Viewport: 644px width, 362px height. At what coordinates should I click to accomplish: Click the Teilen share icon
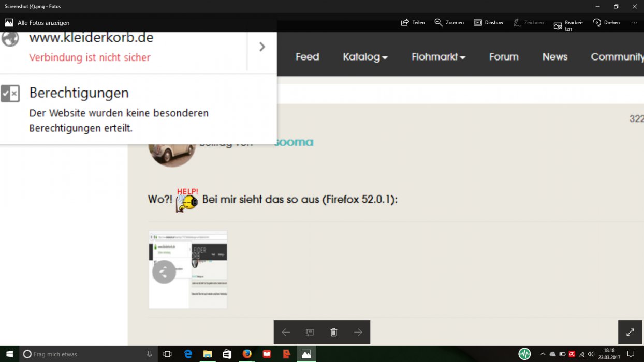(x=413, y=23)
